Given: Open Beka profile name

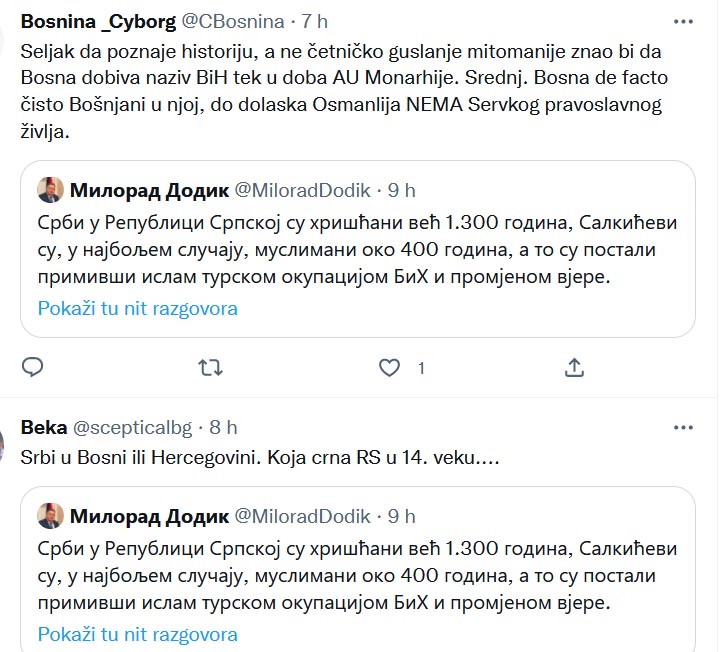Looking at the screenshot, I should click(x=44, y=428).
